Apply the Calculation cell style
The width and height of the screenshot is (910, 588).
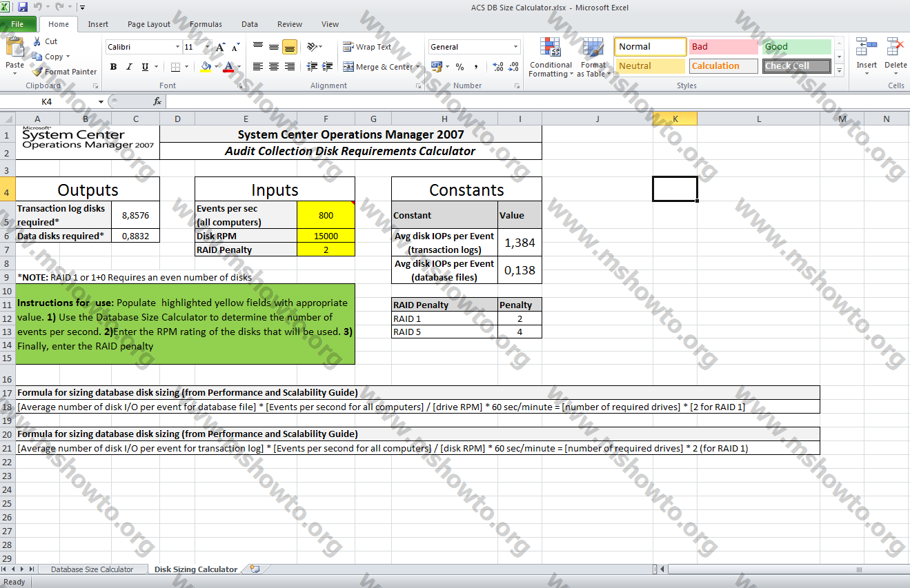tap(724, 66)
